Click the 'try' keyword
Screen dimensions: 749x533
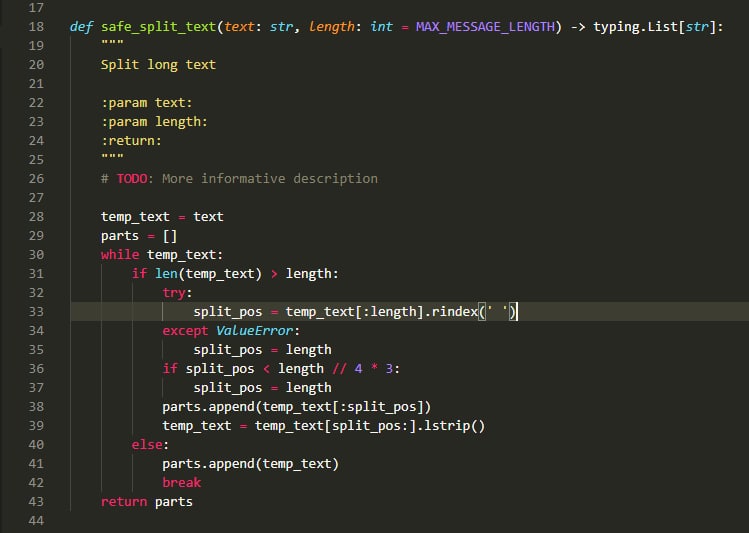click(174, 293)
